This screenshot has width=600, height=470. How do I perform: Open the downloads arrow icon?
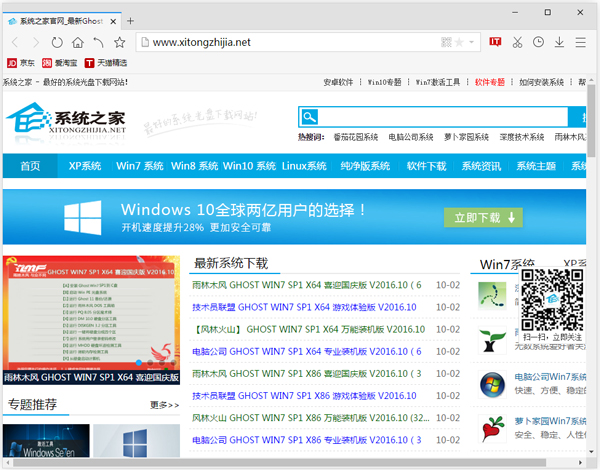[559, 42]
